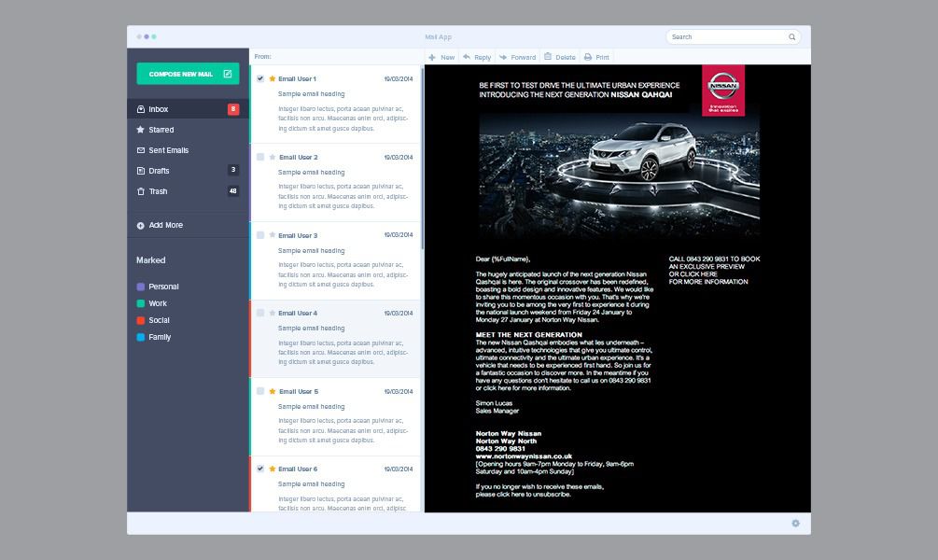Viewport: 938px width, 560px height.
Task: Check the Email User 2 checkbox
Action: [260, 157]
